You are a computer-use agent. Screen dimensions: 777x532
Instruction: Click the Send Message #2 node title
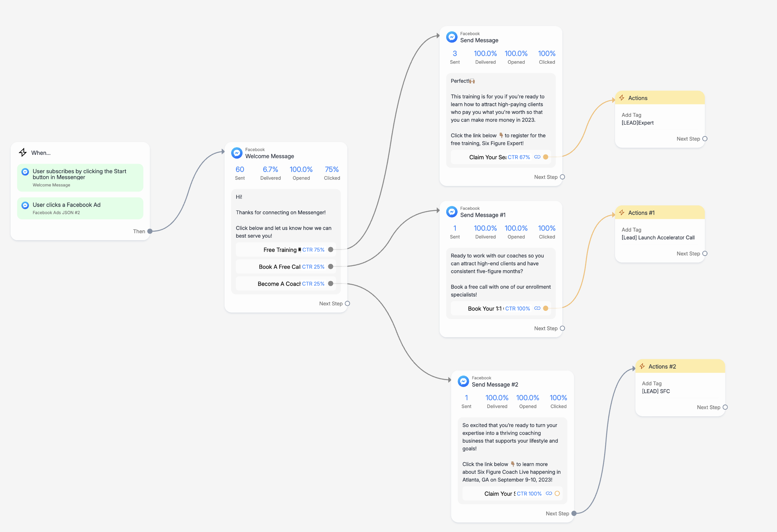[495, 384]
